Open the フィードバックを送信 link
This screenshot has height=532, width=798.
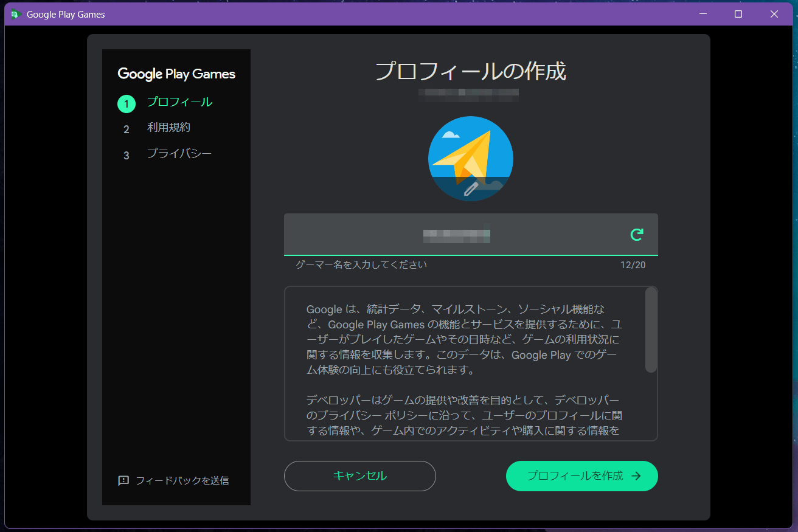click(x=182, y=480)
